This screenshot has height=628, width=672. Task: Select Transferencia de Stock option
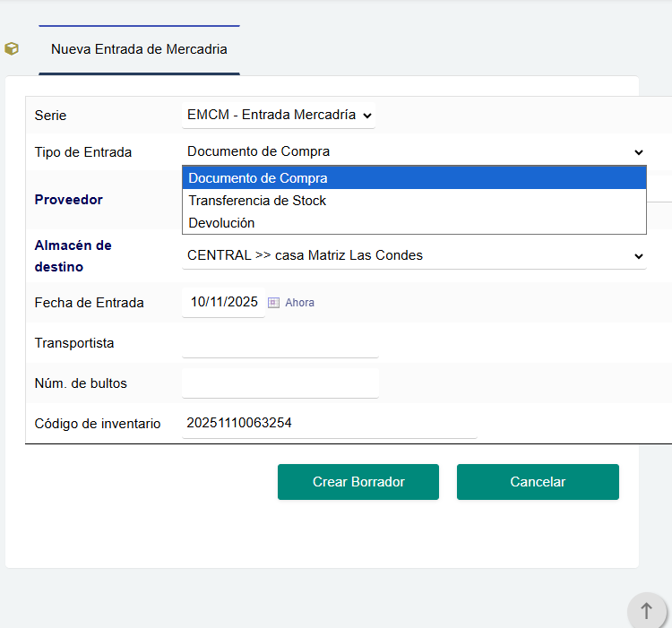pyautogui.click(x=414, y=201)
